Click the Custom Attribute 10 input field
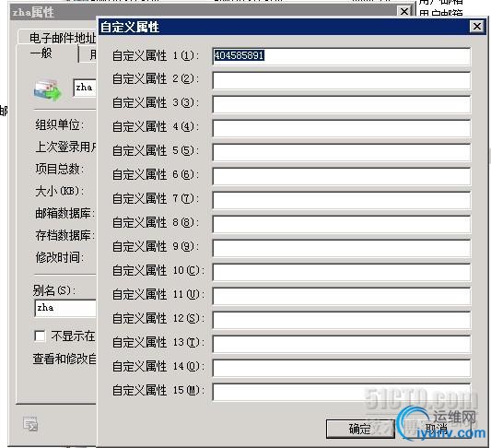Screen dimensions: 491x448 pyautogui.click(x=342, y=272)
